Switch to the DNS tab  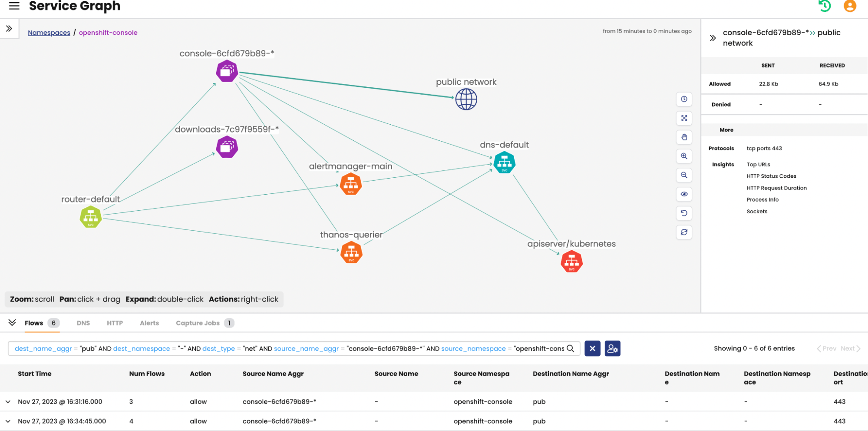pyautogui.click(x=83, y=323)
